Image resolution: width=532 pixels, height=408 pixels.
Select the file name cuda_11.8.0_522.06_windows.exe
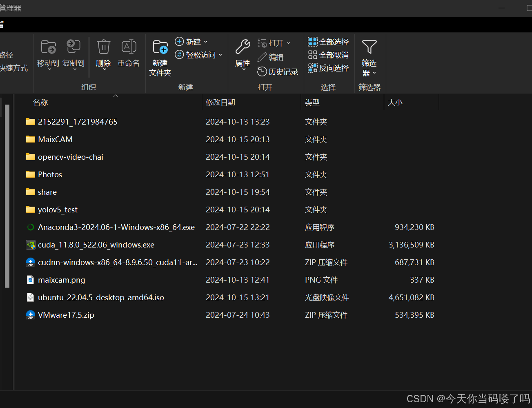pyautogui.click(x=96, y=245)
